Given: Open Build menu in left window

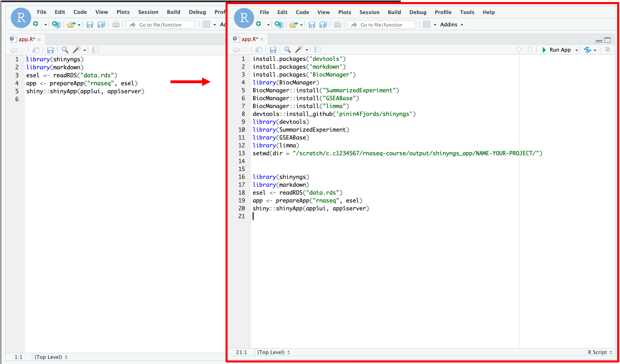Looking at the screenshot, I should pyautogui.click(x=173, y=12).
